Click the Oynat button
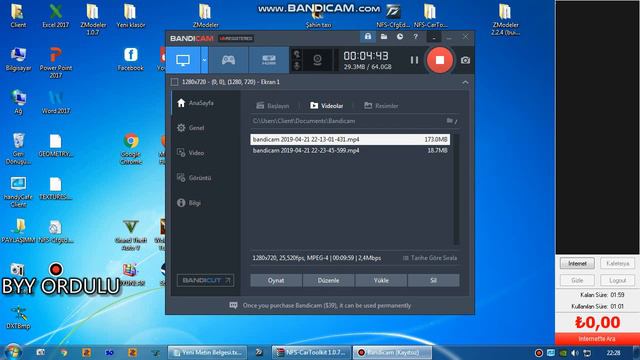 [x=276, y=280]
